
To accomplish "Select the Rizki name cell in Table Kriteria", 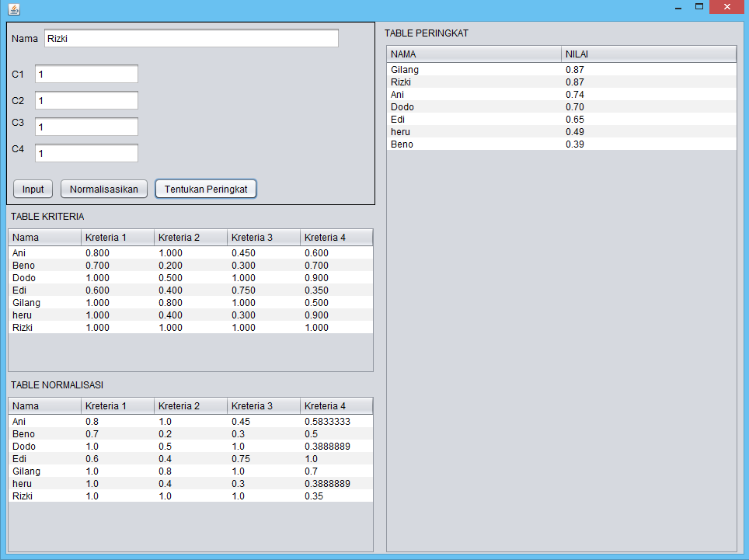I will pyautogui.click(x=45, y=328).
